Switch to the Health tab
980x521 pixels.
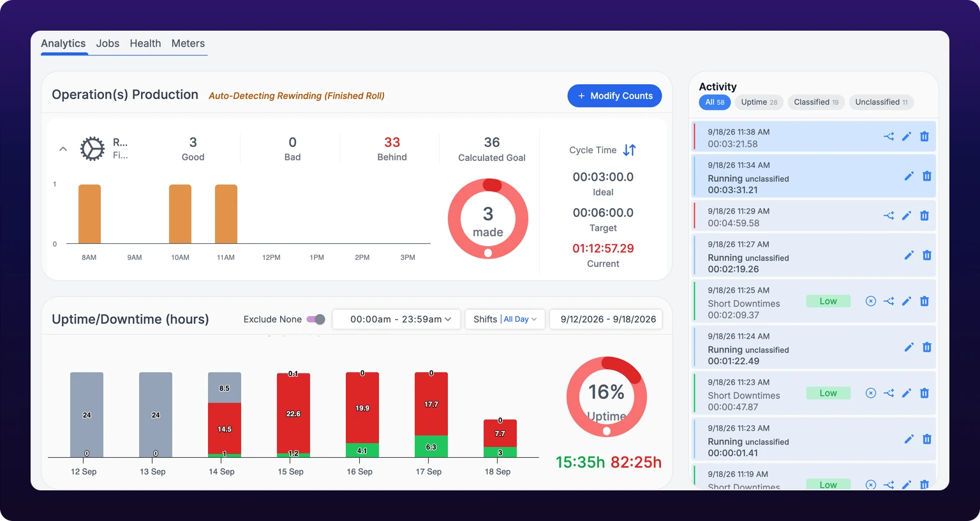coord(145,43)
